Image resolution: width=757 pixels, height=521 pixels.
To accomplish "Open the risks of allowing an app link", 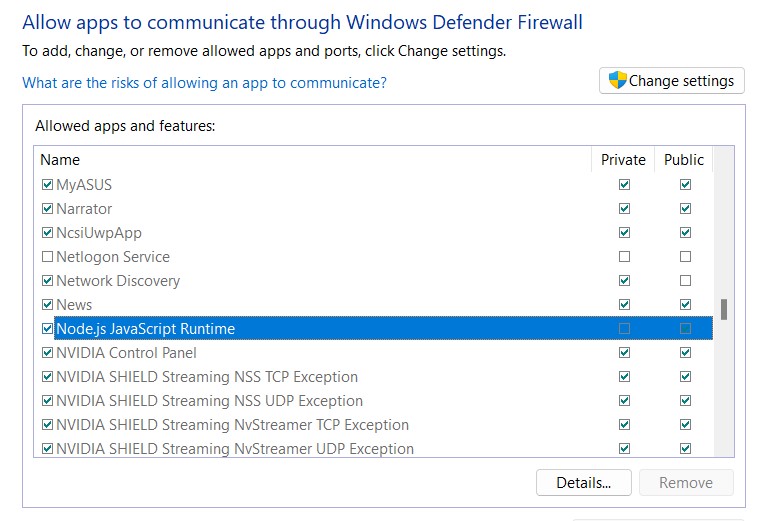I will (204, 83).
